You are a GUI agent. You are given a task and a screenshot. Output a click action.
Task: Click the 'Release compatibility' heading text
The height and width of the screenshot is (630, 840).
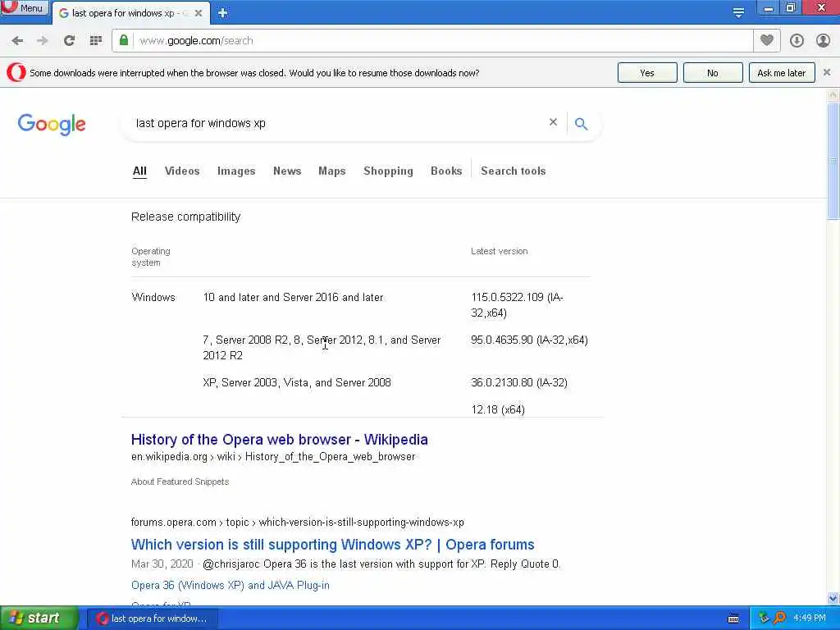coord(186,217)
